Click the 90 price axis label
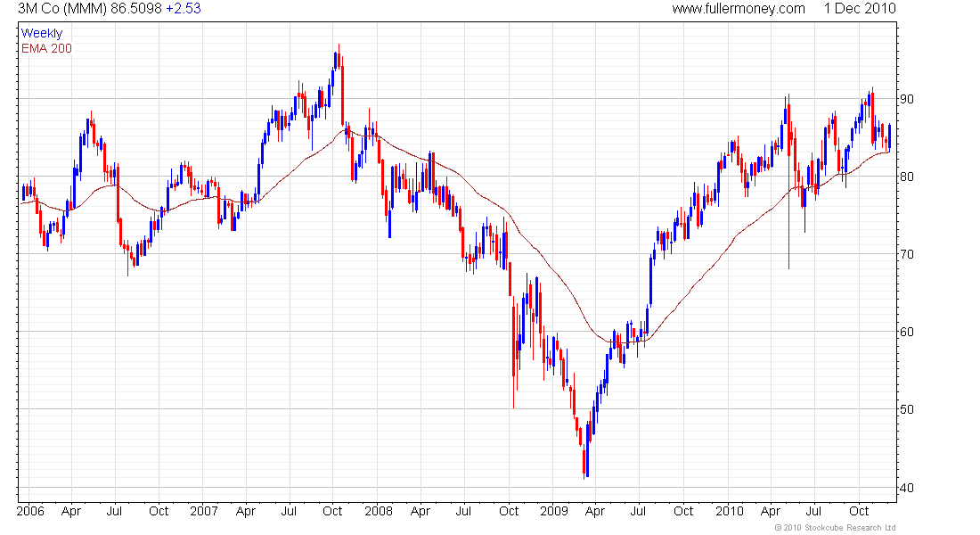This screenshot has height=535, width=980. (x=907, y=99)
